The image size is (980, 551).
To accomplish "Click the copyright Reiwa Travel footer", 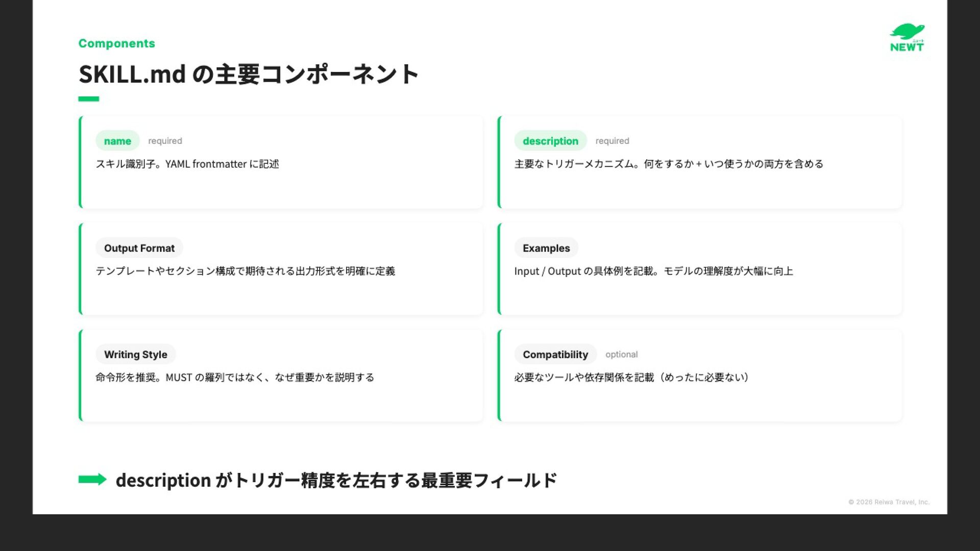I will click(889, 502).
